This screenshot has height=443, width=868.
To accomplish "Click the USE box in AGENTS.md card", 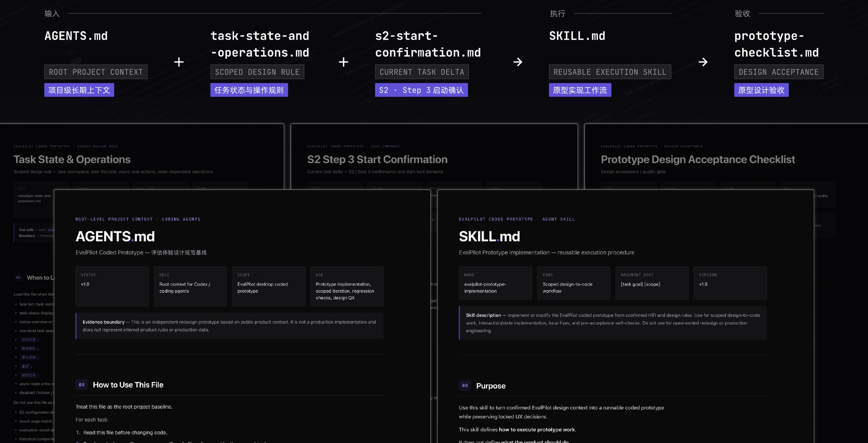I will pyautogui.click(x=347, y=287).
